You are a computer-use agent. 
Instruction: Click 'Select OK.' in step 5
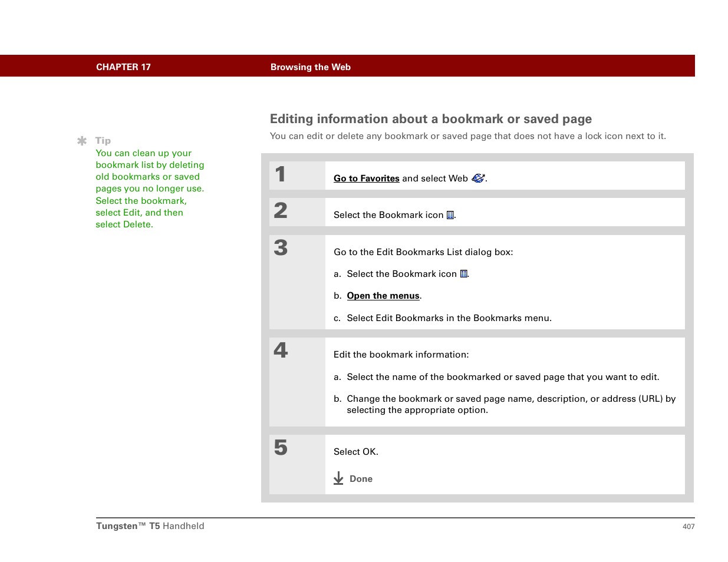tap(356, 452)
